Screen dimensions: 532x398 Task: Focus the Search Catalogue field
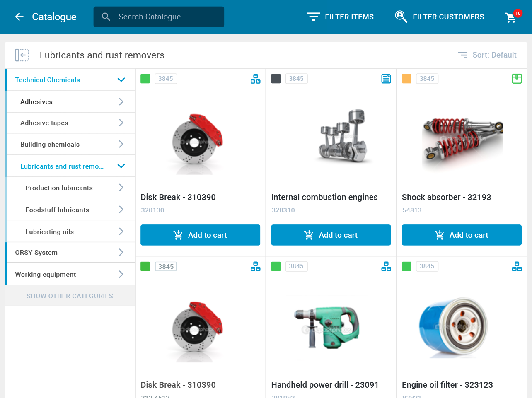coord(159,17)
